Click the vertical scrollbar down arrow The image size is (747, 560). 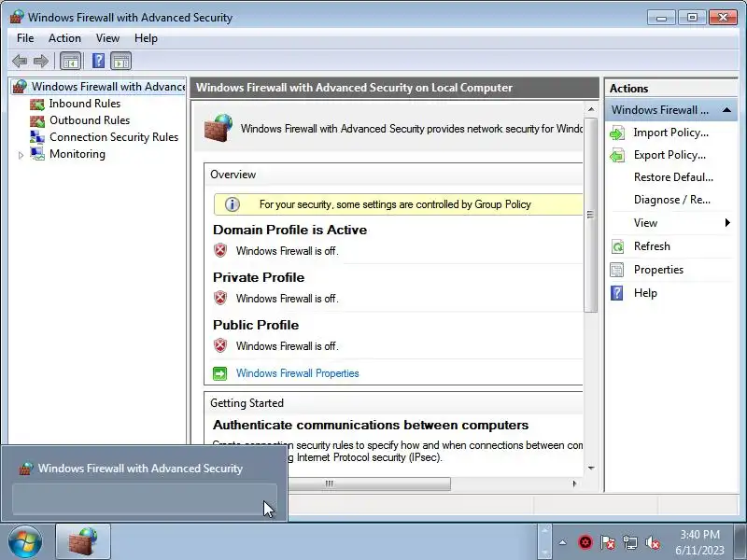pyautogui.click(x=591, y=469)
